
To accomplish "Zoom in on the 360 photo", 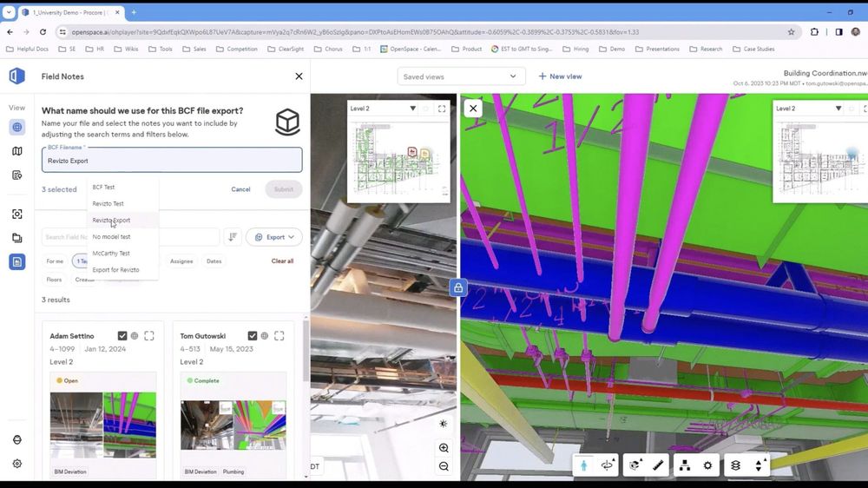I will (x=444, y=448).
